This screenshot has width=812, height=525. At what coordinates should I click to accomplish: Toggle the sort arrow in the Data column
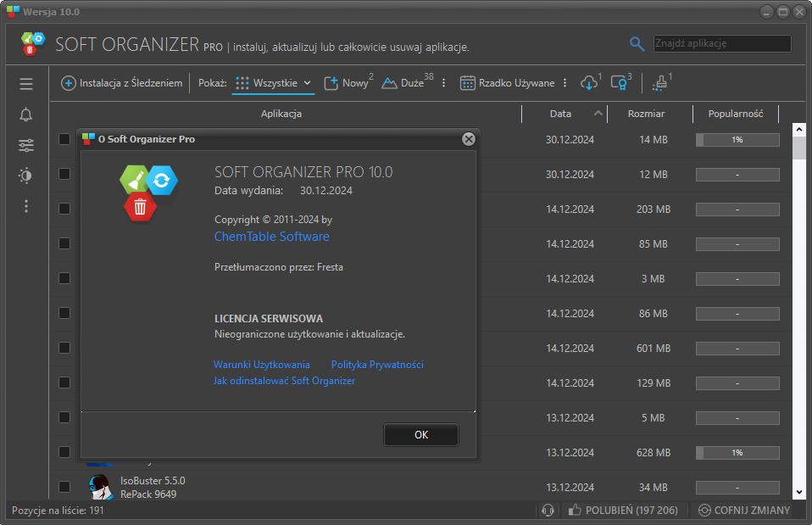click(x=598, y=113)
